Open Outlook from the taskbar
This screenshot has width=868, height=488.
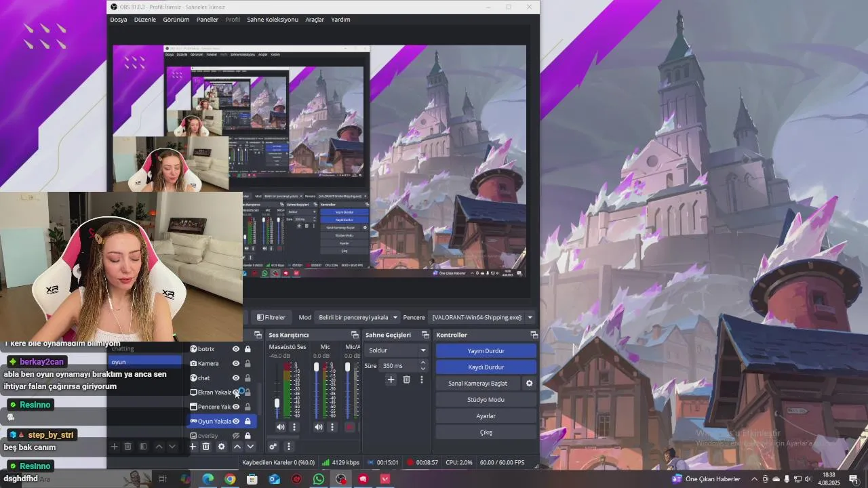point(275,479)
